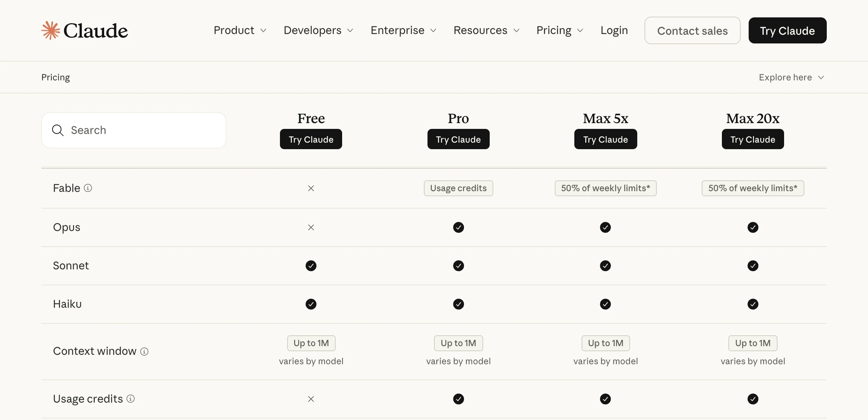
Task: Click the Fable X mark under Free
Action: (311, 188)
